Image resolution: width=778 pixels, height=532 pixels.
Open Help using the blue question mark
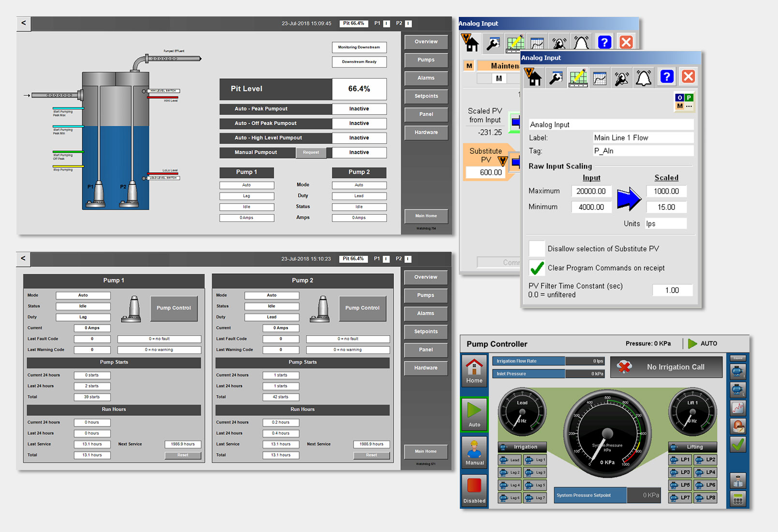click(666, 77)
